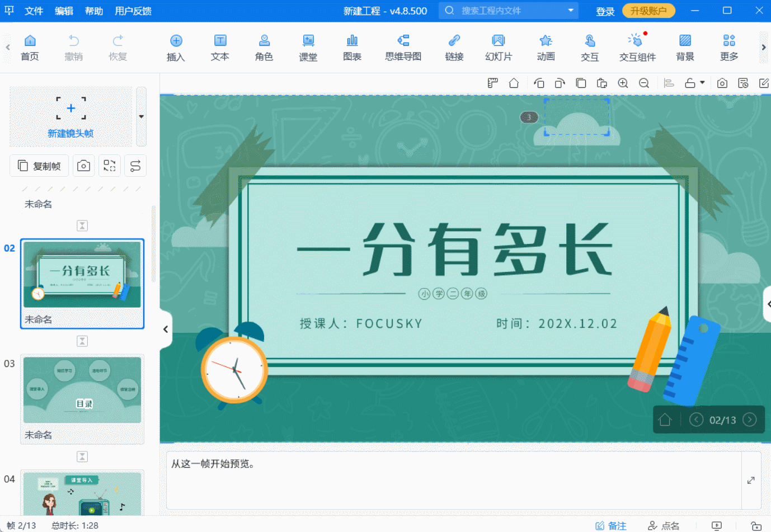Click the 升级账户 upgrade account button
Viewport: 771px width, 532px height.
pos(648,11)
